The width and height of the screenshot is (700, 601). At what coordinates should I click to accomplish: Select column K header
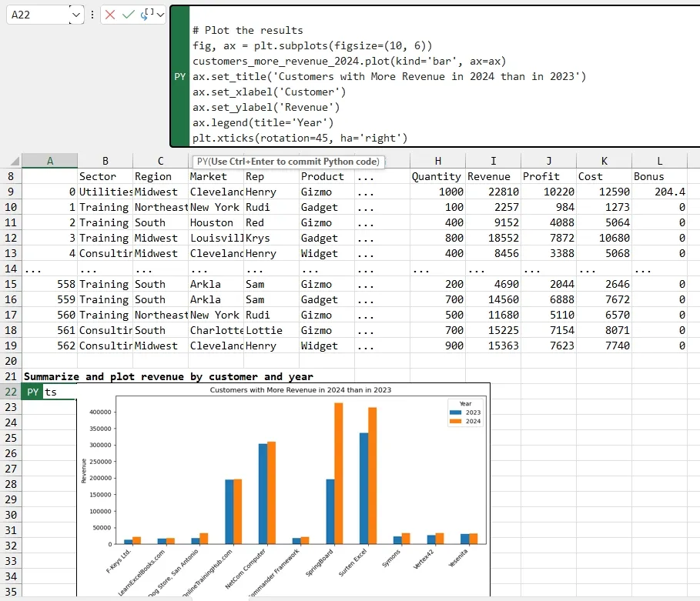coord(604,161)
